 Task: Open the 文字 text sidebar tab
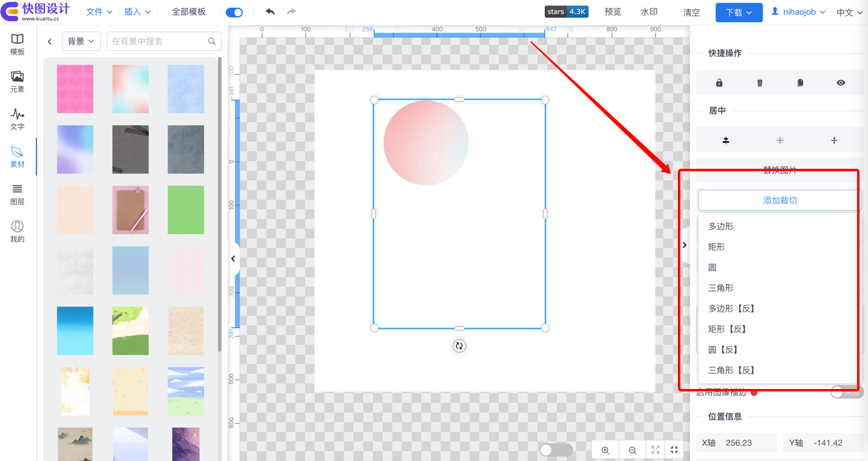[18, 119]
